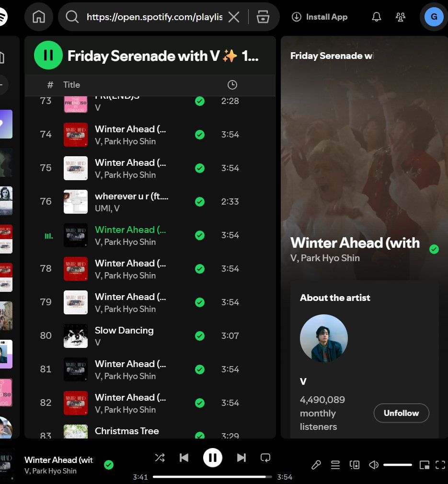
Task: Toggle shuffle playback
Action: [160, 458]
